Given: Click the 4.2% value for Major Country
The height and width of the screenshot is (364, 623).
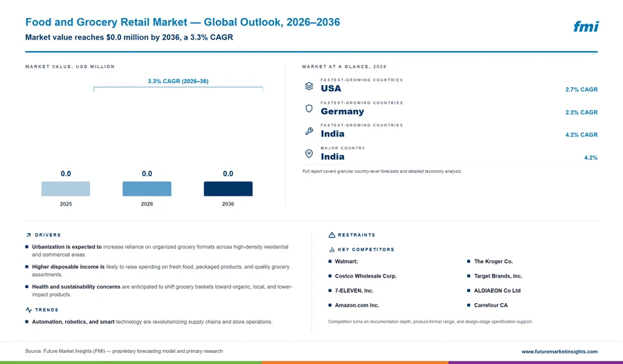Looking at the screenshot, I should (x=591, y=158).
